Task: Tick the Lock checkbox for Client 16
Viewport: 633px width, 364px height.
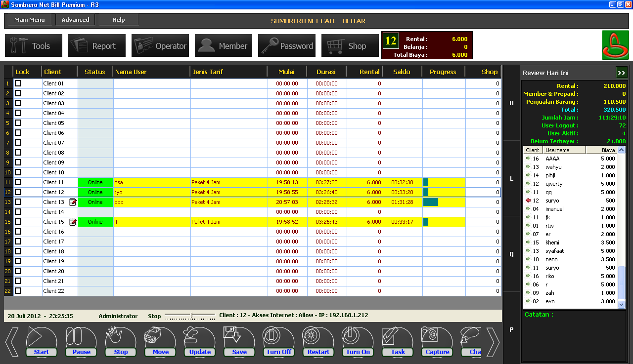Action: click(18, 232)
